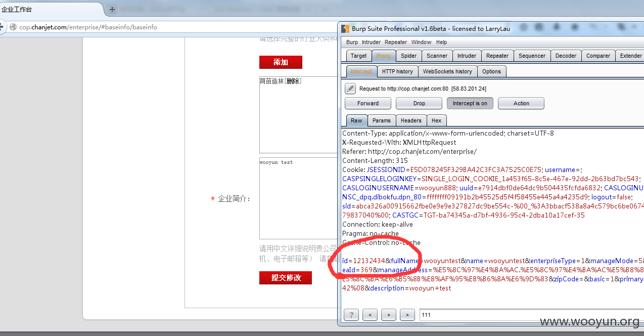Open a new browser tab with plus
Image resolution: width=644 pixels, height=336 pixels.
(x=112, y=9)
